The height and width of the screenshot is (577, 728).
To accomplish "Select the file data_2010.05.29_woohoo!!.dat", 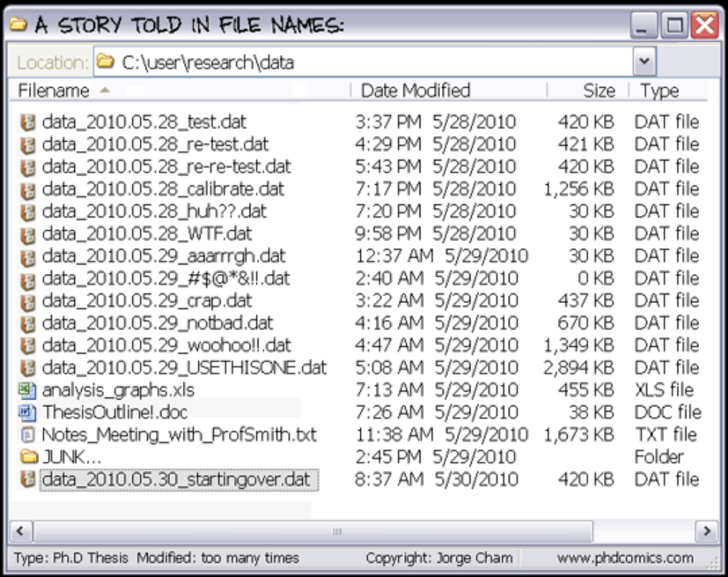I will pyautogui.click(x=166, y=346).
